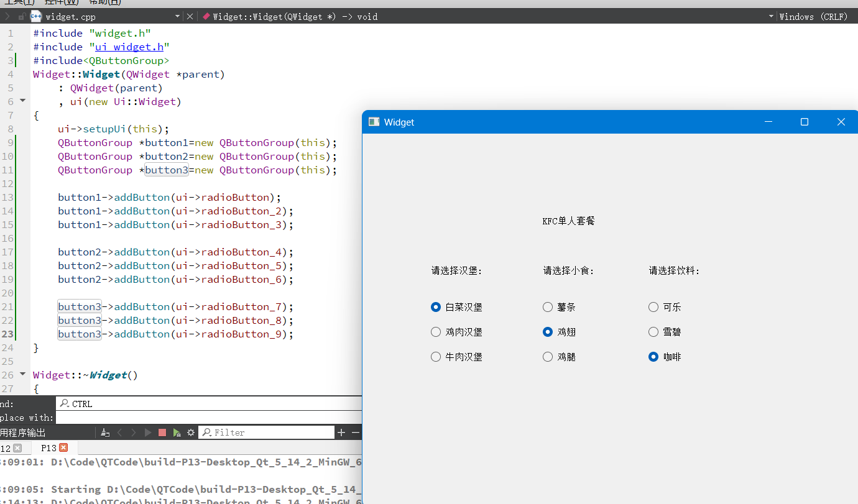Click radioButton_9 in line 23
Image resolution: width=858 pixels, height=504 pixels.
point(241,334)
